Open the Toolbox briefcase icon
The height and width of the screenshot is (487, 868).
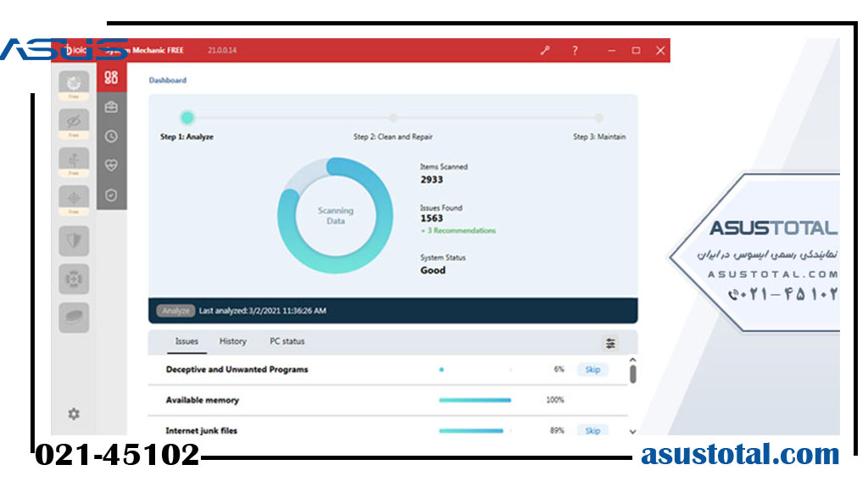111,107
